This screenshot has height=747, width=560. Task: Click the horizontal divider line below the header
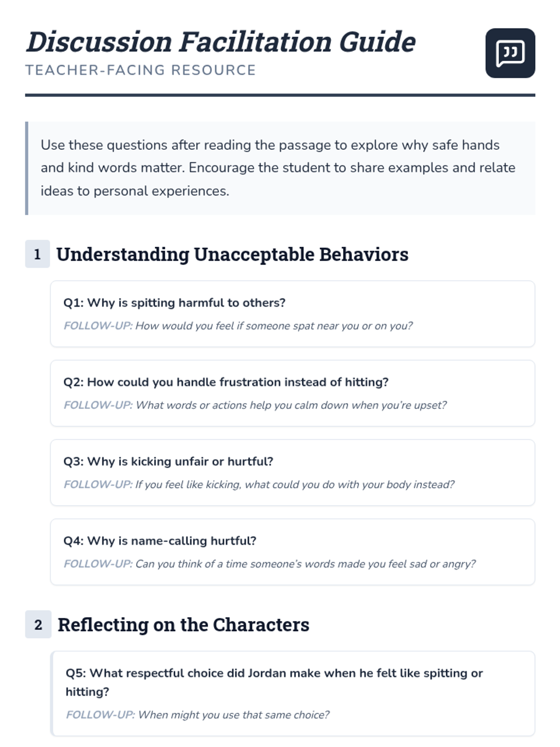[x=280, y=95]
